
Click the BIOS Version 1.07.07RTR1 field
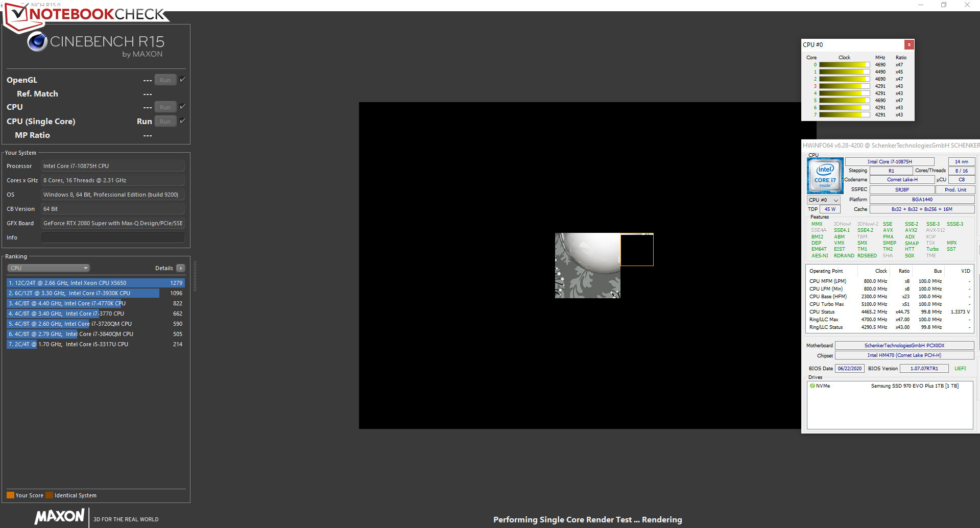tap(924, 369)
